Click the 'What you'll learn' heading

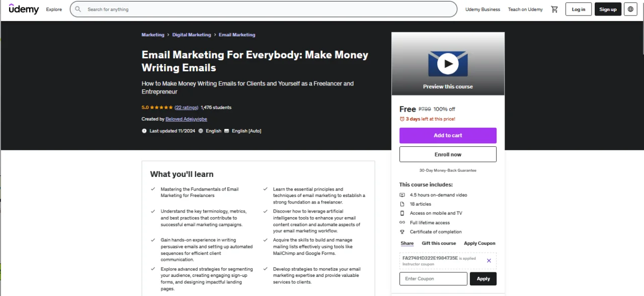pos(182,174)
